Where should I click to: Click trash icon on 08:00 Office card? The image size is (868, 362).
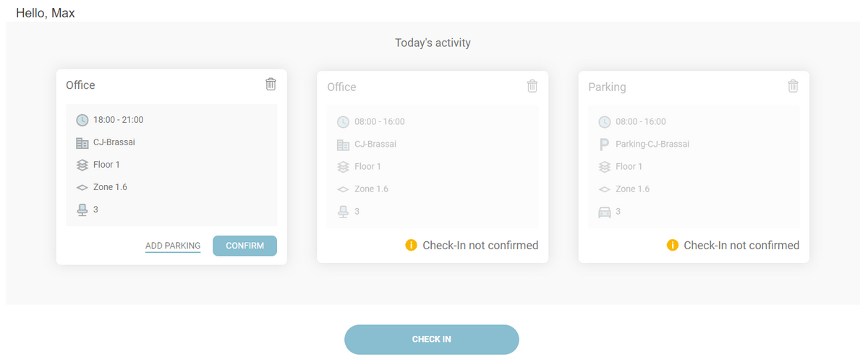[532, 86]
